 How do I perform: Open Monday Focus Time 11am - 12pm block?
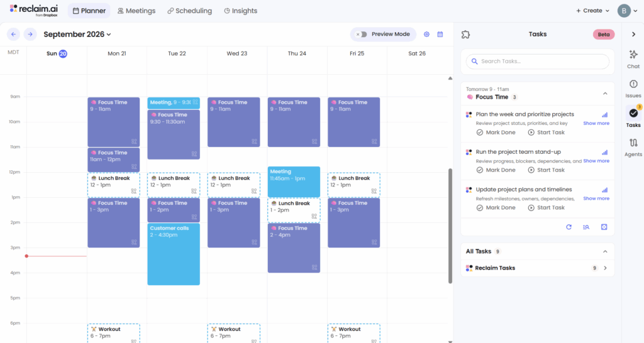114,160
